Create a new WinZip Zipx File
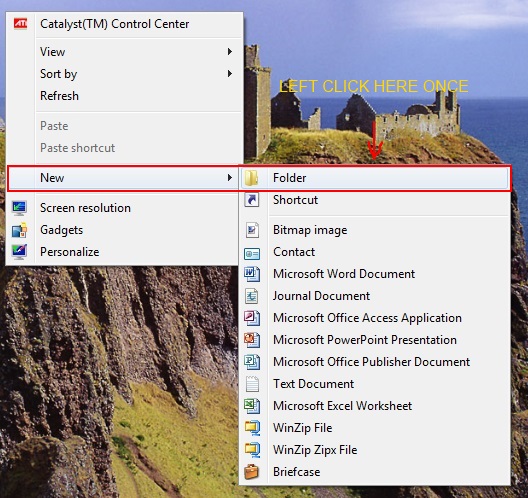Viewport: 528px width, 498px height. click(x=374, y=450)
